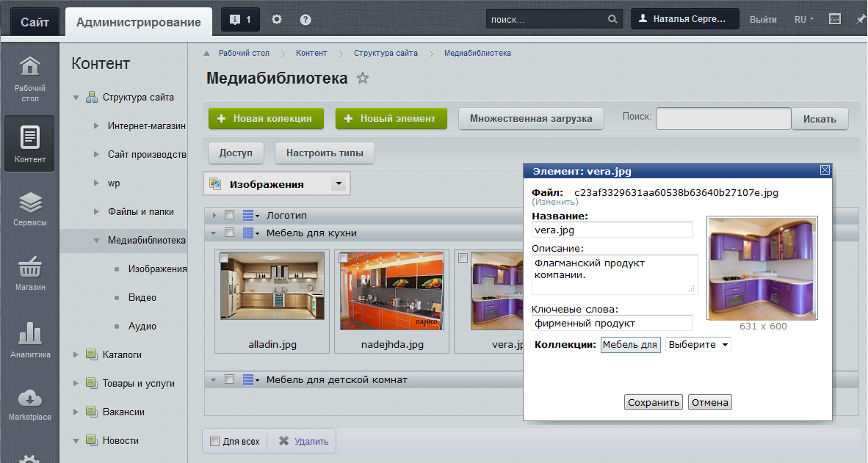
Task: Select the alladin.jpg thumbnail checkbox
Action: [223, 258]
